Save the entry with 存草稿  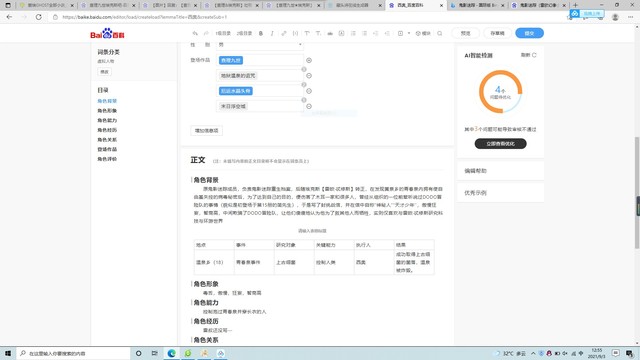coord(497,33)
